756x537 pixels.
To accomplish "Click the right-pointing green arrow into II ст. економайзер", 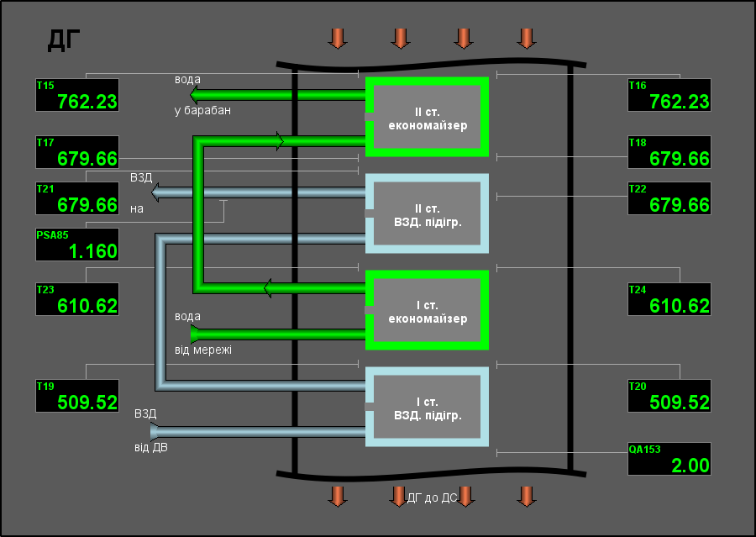I will click(x=280, y=141).
